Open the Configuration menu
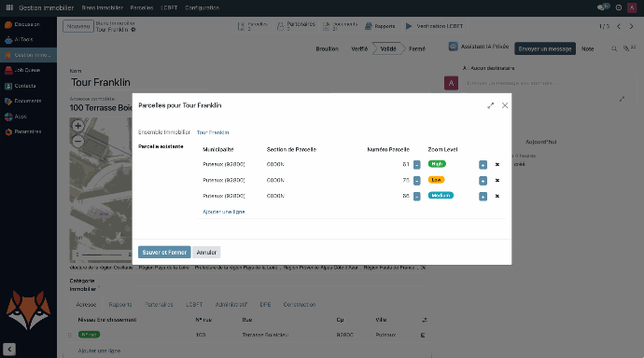This screenshot has width=644, height=358. (203, 7)
